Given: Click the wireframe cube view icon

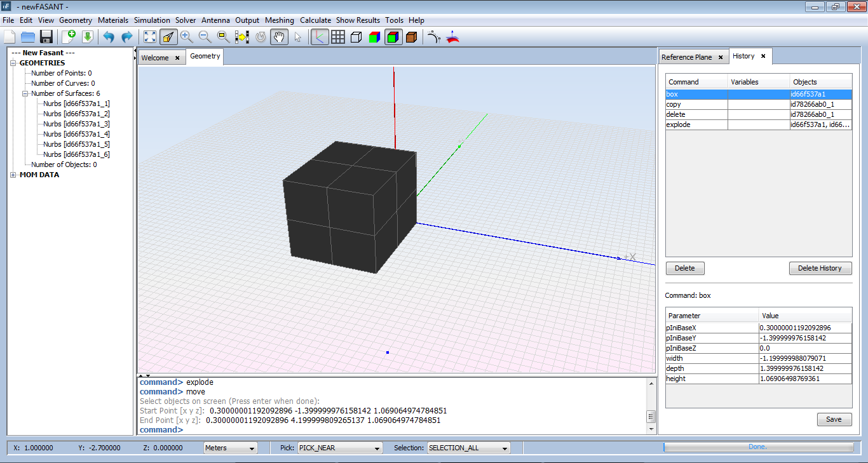Looking at the screenshot, I should [356, 37].
